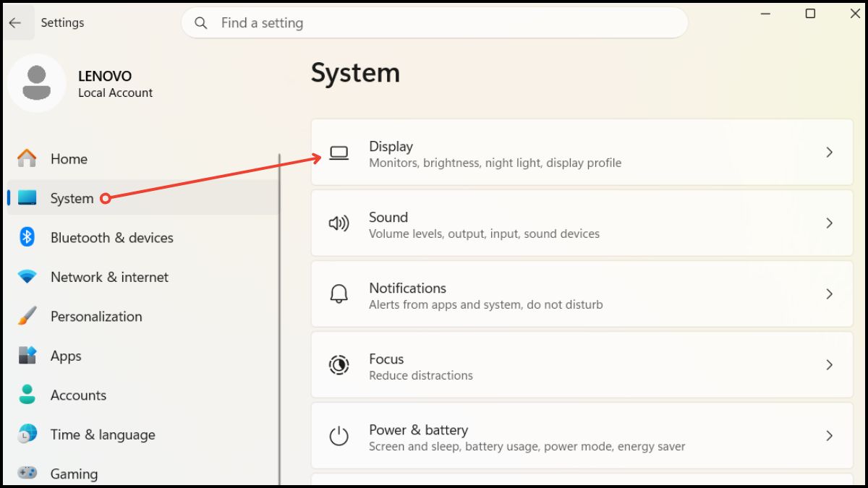The height and width of the screenshot is (488, 868).
Task: Minimize the Settings window
Action: tap(766, 14)
